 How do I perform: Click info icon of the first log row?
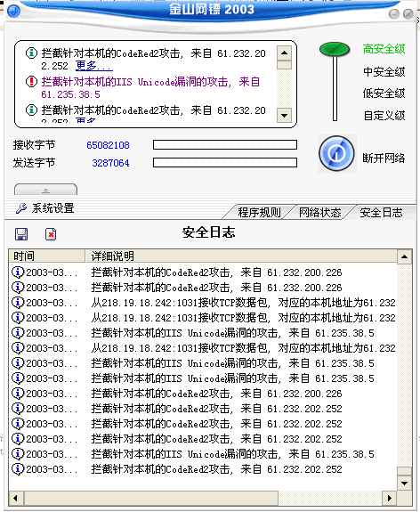[18, 272]
